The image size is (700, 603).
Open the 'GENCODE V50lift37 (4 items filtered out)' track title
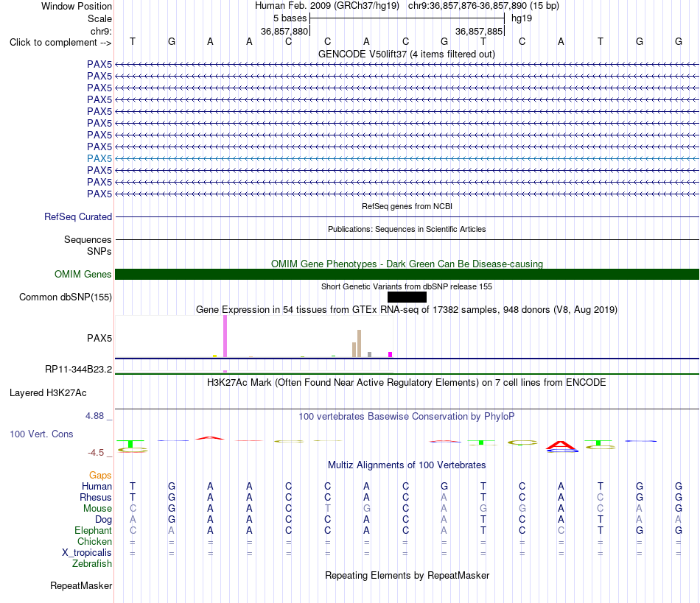point(406,54)
